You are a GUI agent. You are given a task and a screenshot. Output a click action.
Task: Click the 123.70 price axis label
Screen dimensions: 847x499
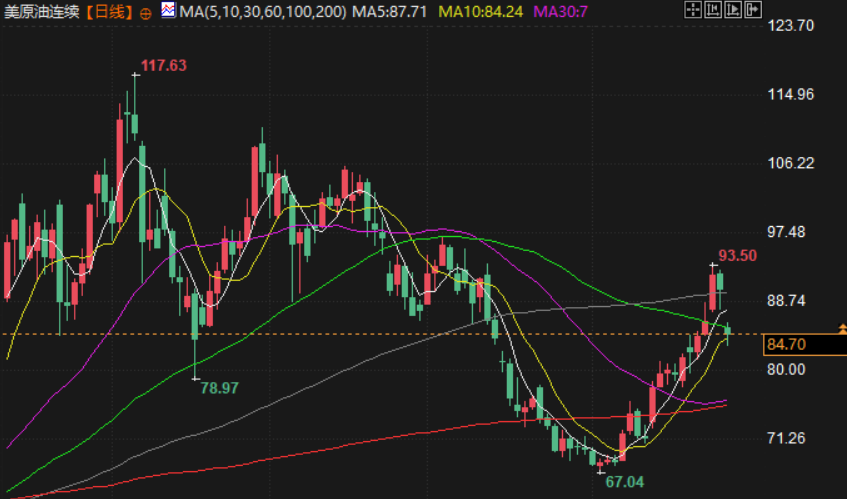pyautogui.click(x=790, y=25)
